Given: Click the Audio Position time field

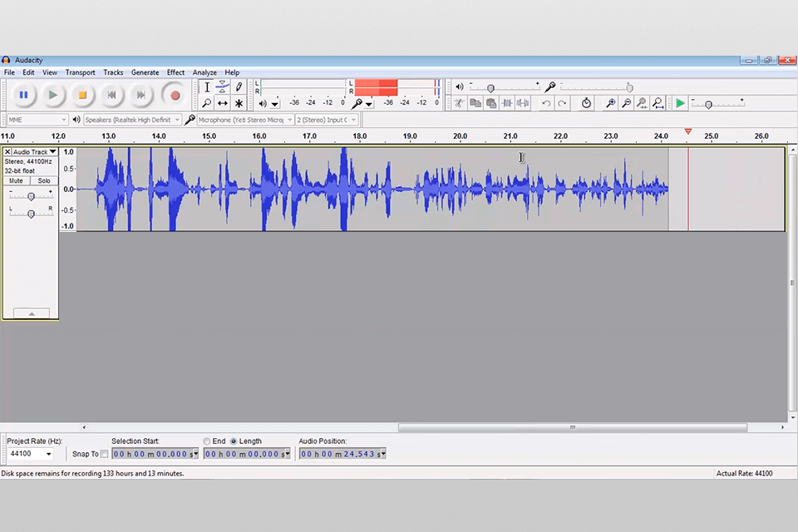Looking at the screenshot, I should (342, 454).
